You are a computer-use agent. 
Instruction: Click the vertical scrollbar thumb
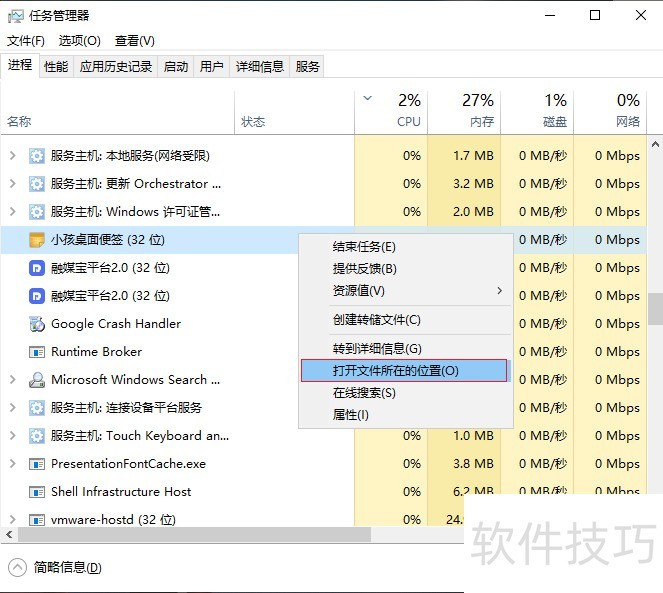coord(655,309)
